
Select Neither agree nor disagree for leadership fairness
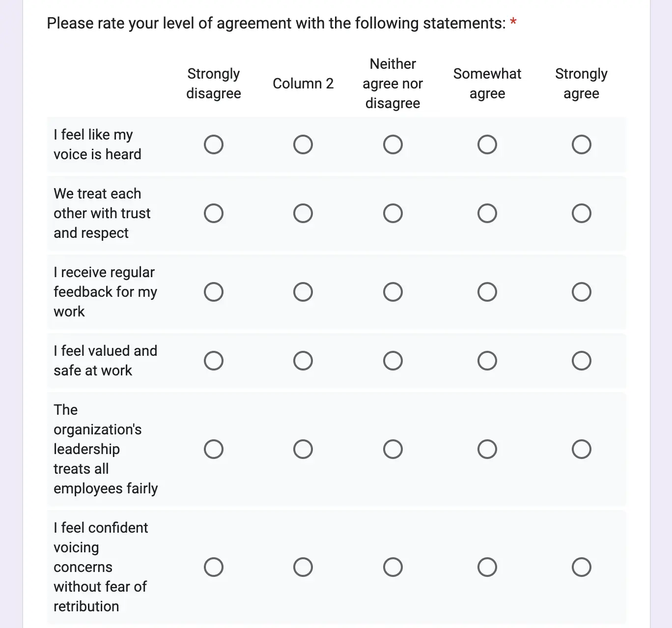click(393, 449)
